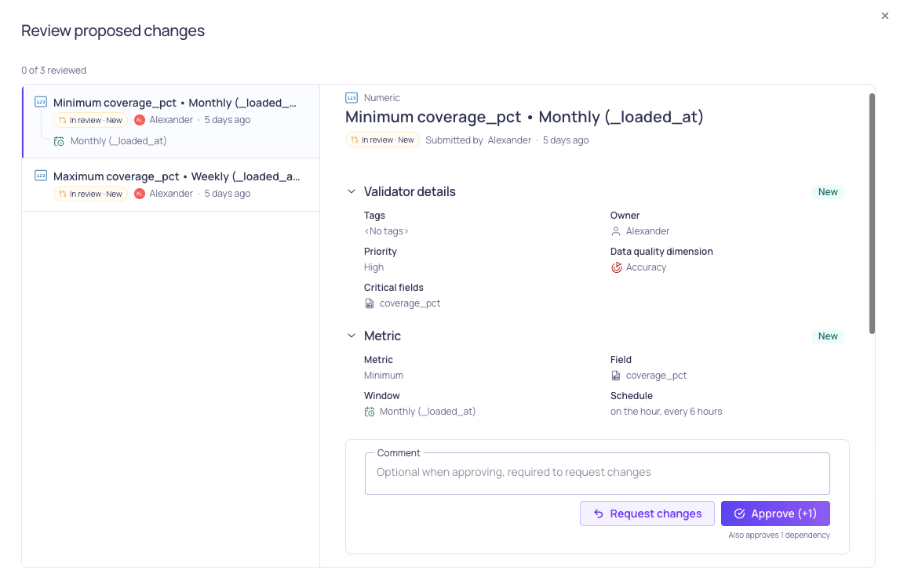Click the owner person icon beside Alexander
This screenshot has height=588, width=900.
pos(616,231)
